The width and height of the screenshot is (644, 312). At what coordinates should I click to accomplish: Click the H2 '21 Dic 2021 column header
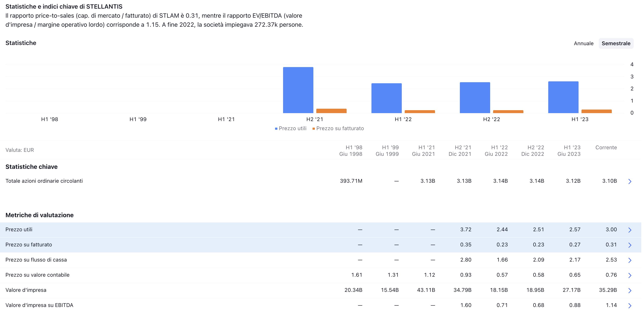click(x=460, y=151)
